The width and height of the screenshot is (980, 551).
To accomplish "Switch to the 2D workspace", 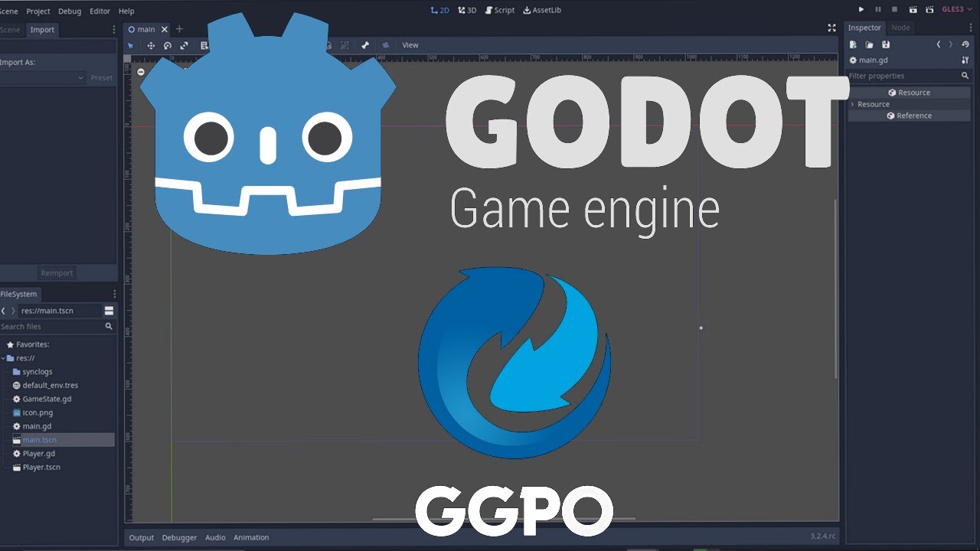I will [439, 10].
